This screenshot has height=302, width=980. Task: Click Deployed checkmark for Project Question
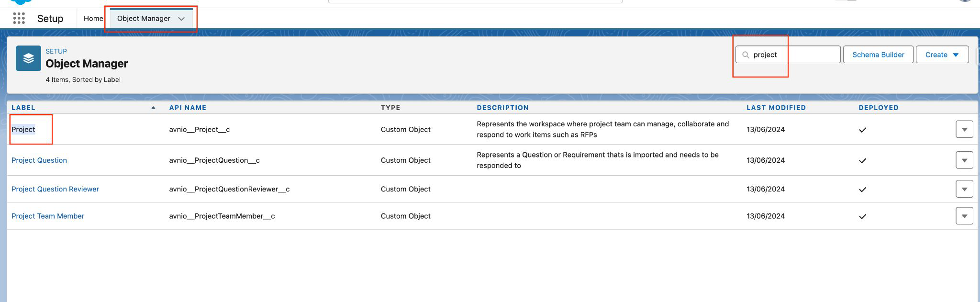tap(862, 160)
